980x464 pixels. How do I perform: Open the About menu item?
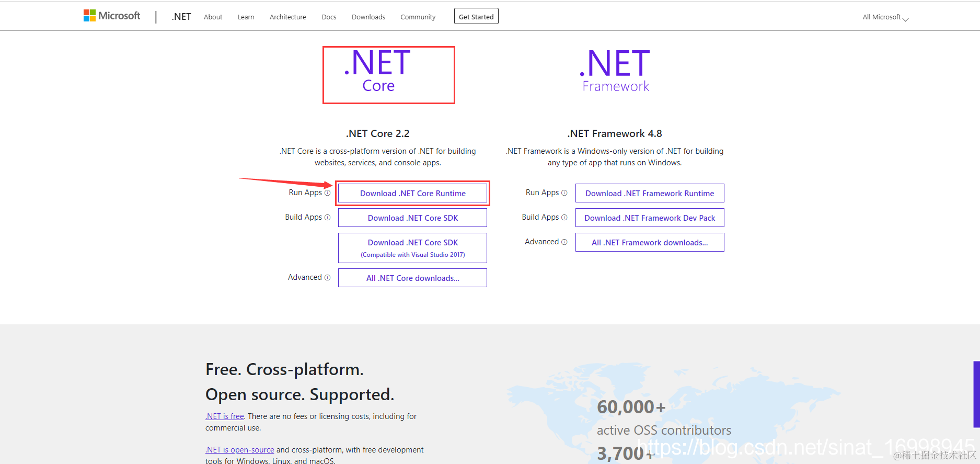pyautogui.click(x=213, y=17)
